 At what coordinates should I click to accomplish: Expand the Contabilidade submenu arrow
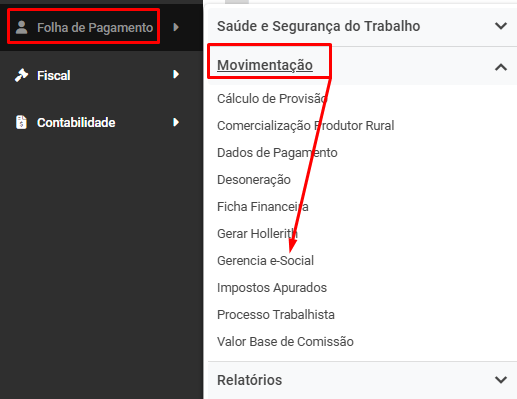(x=176, y=122)
